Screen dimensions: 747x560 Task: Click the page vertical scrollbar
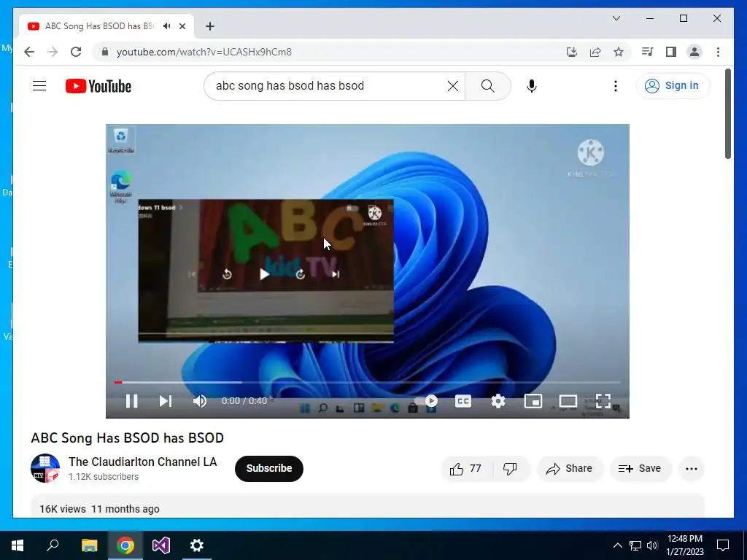click(727, 114)
